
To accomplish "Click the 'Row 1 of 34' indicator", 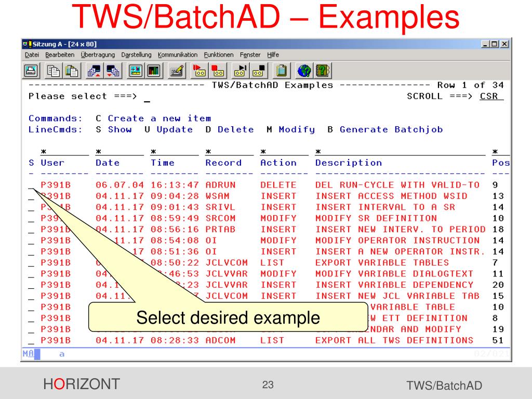I will tap(470, 85).
